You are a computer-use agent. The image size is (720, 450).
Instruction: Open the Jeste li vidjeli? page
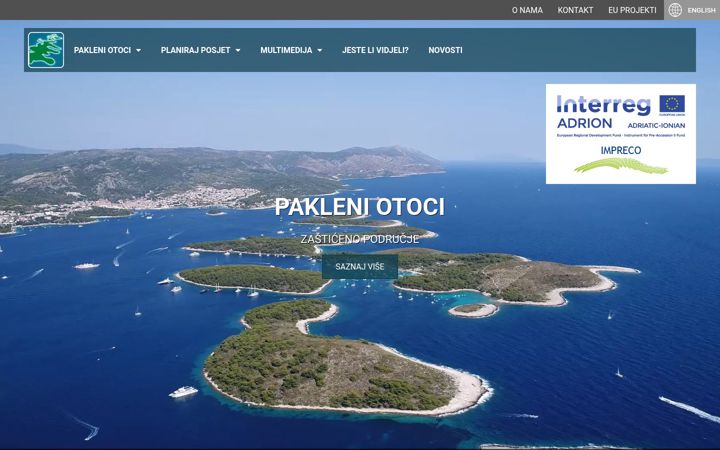pyautogui.click(x=375, y=50)
